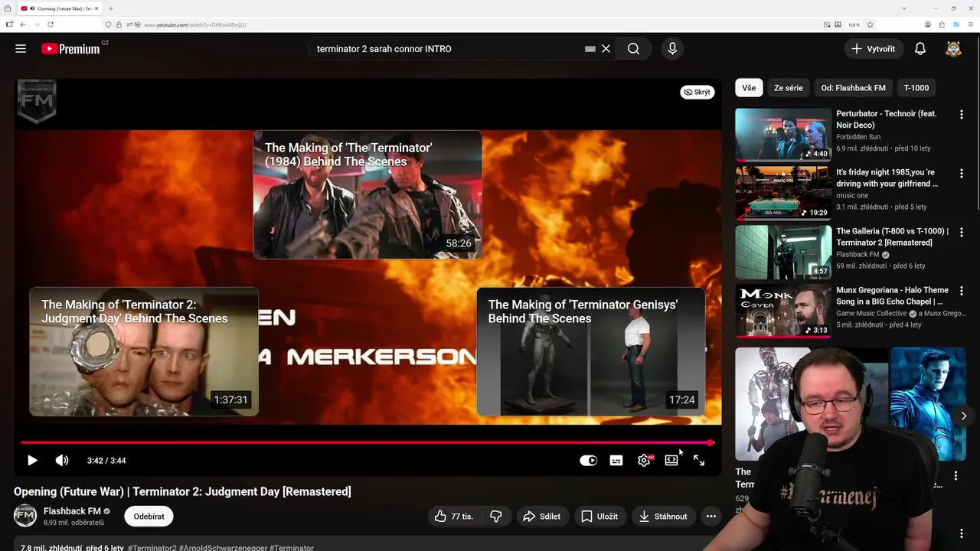Image resolution: width=980 pixels, height=551 pixels.
Task: Open more actions three-dot menu below video
Action: point(710,517)
